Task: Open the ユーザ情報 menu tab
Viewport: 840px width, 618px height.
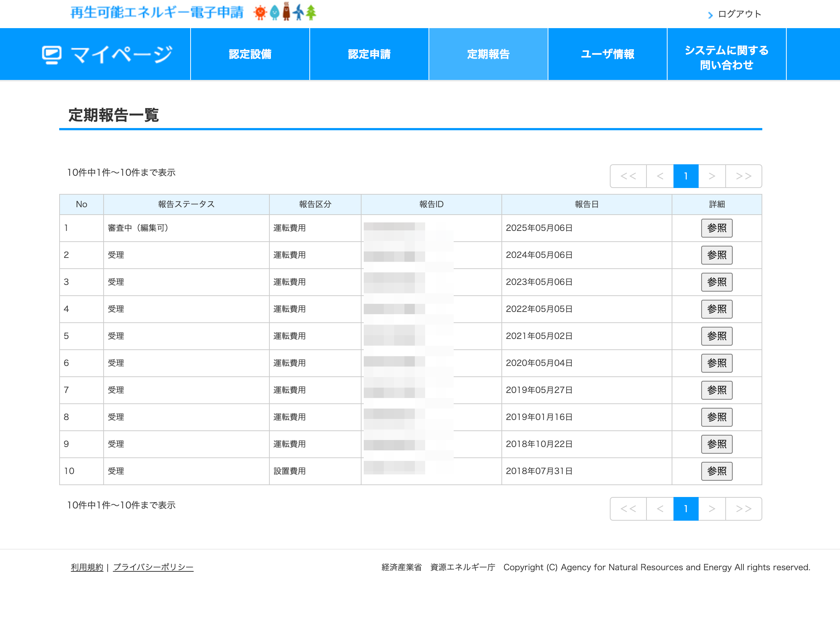Action: click(607, 54)
